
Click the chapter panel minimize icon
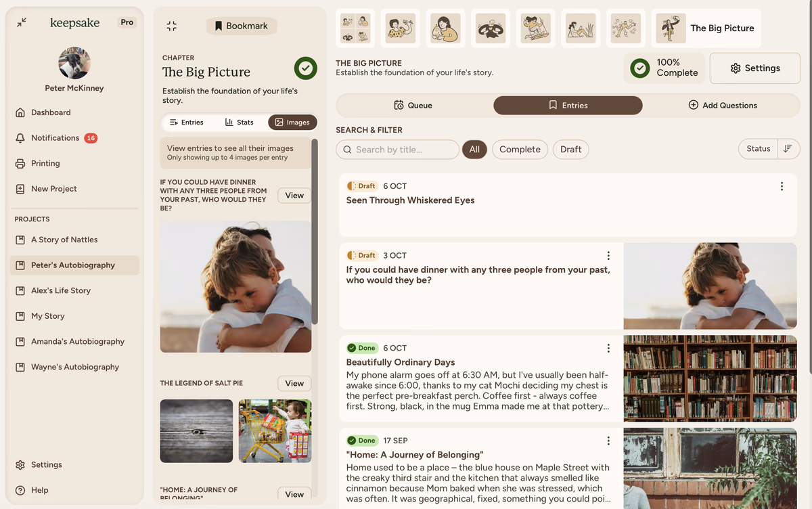click(x=171, y=26)
